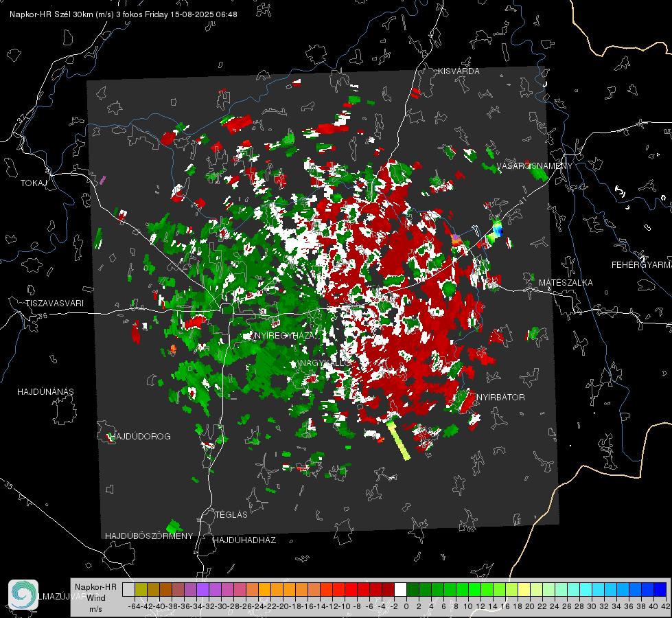Click the radar title text Napkor-HR Szél 30km
The image size is (672, 618).
point(62,14)
